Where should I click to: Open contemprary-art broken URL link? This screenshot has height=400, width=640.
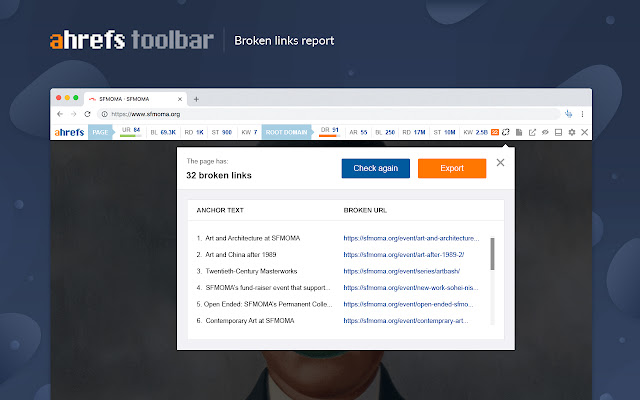406,321
